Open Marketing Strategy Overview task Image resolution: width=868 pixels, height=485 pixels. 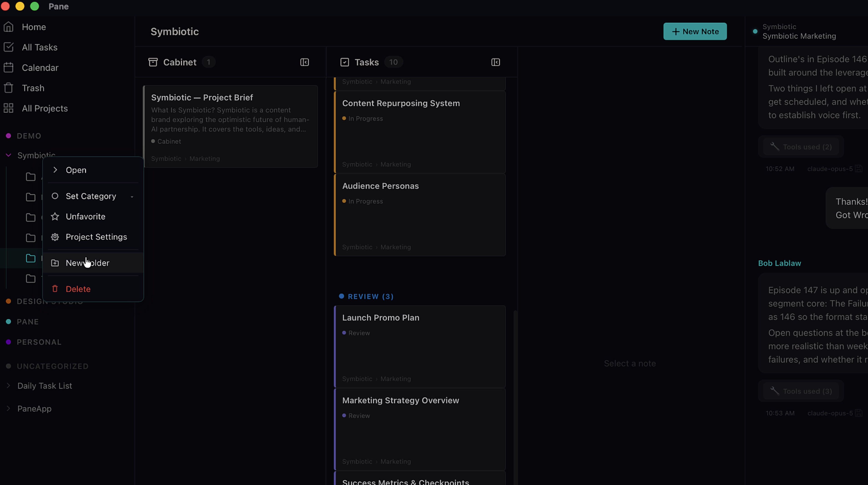pos(420,430)
